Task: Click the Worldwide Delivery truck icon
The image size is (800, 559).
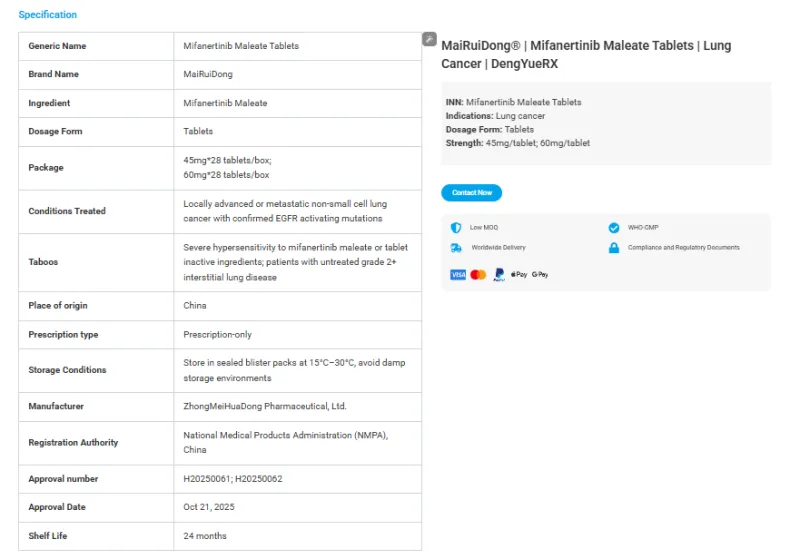Action: [x=456, y=248]
